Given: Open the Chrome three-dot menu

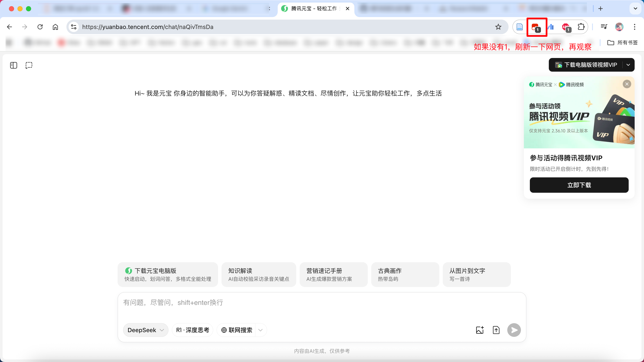Looking at the screenshot, I should 634,27.
